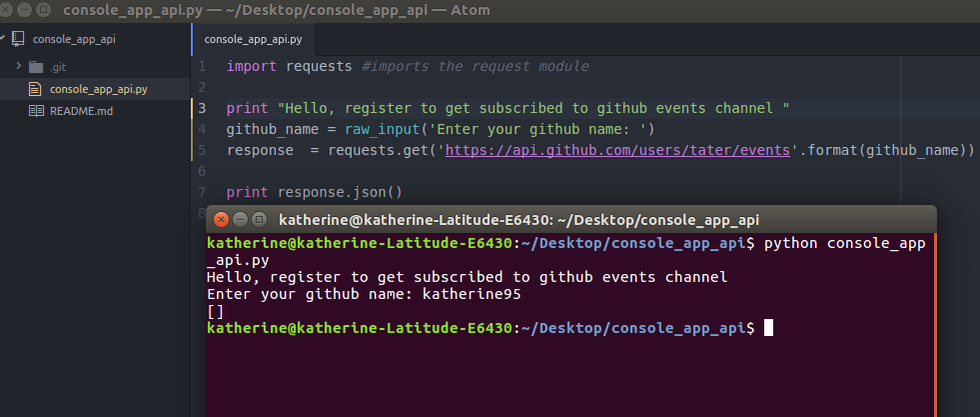Screen dimensions: 980x417
Task: Click the README.md book icon
Action: pos(36,111)
